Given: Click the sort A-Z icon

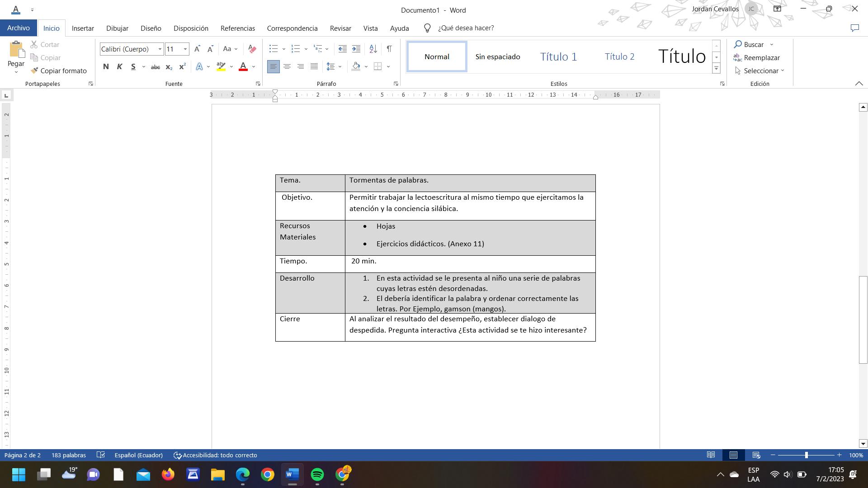Looking at the screenshot, I should tap(373, 49).
